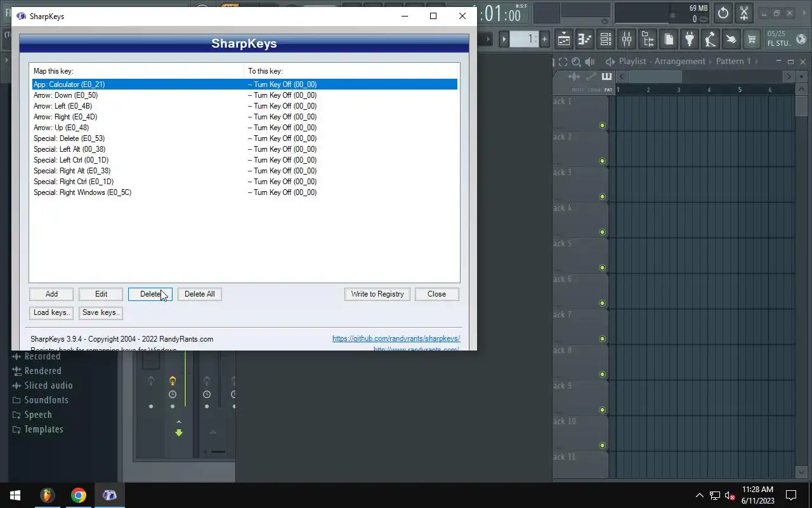
Task: Select row Special: Delete (E0_53)
Action: pyautogui.click(x=244, y=138)
